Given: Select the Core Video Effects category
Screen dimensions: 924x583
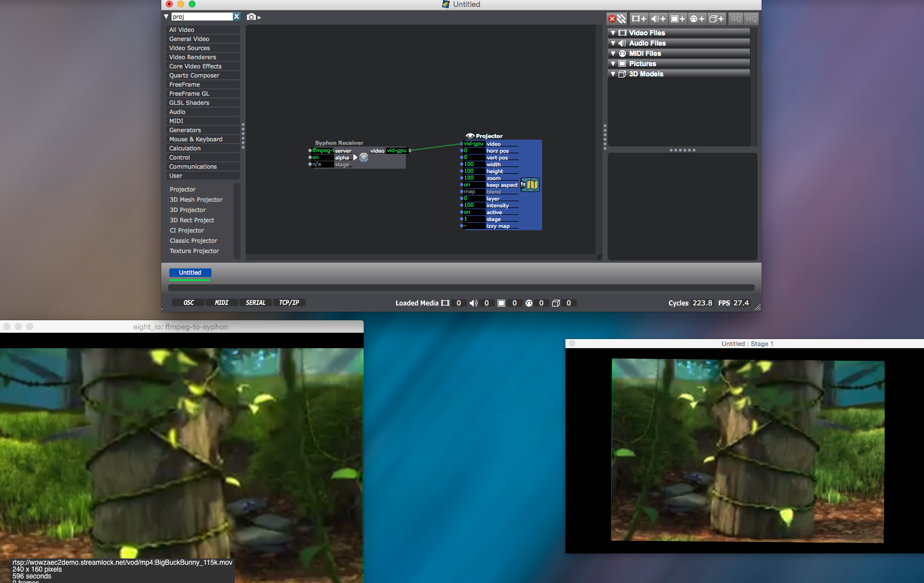Looking at the screenshot, I should (203, 66).
